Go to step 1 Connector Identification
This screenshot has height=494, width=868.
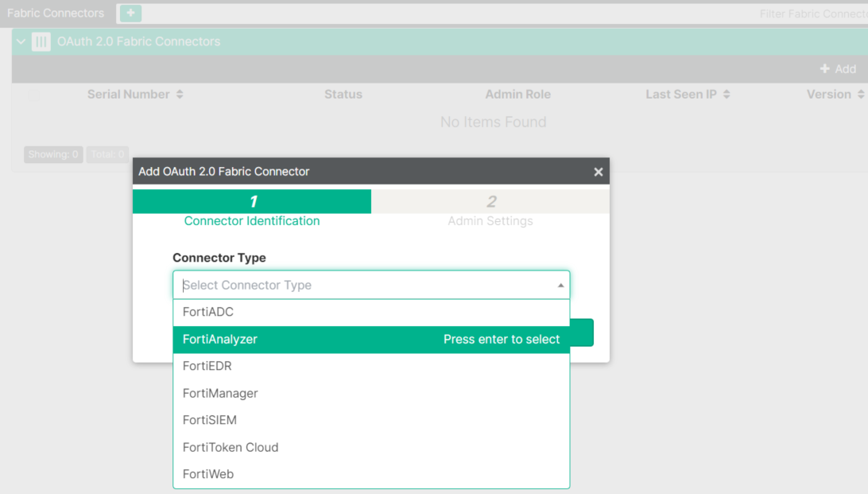click(x=252, y=208)
